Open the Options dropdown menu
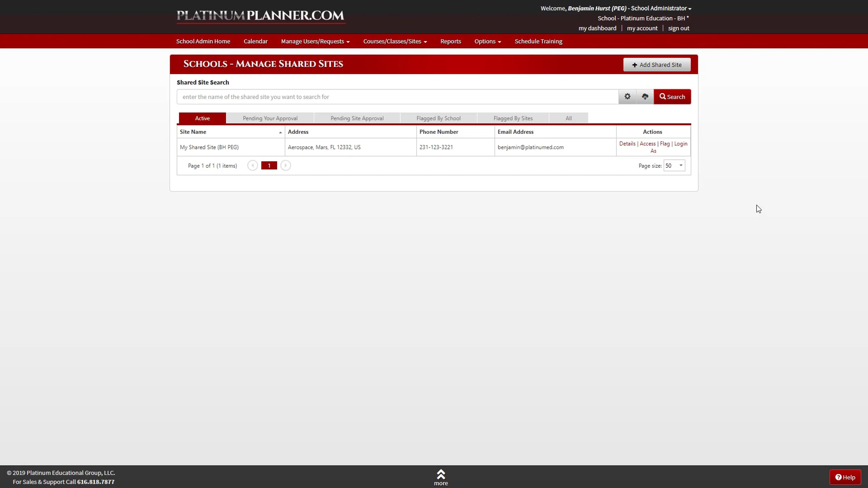The image size is (868, 488). click(488, 41)
